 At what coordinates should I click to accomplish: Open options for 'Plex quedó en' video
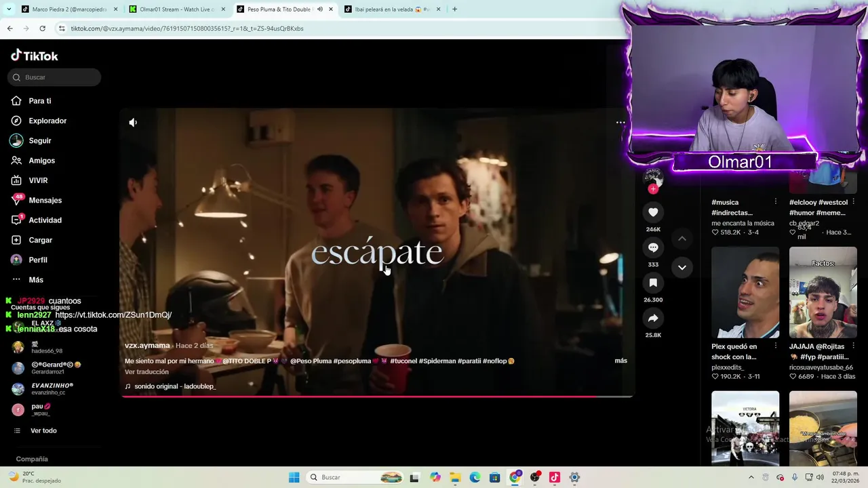coord(775,346)
